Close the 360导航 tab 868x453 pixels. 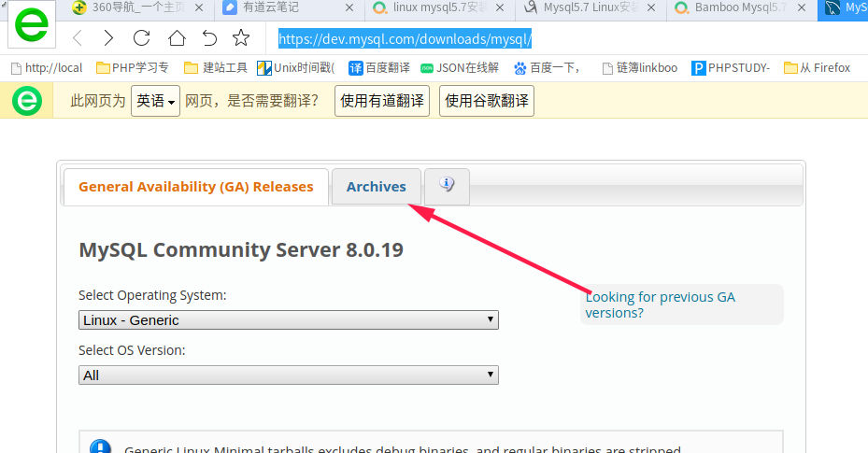(x=199, y=7)
